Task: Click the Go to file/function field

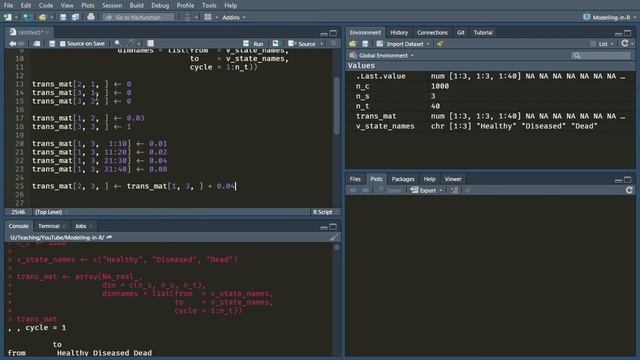Action: pyautogui.click(x=138, y=17)
